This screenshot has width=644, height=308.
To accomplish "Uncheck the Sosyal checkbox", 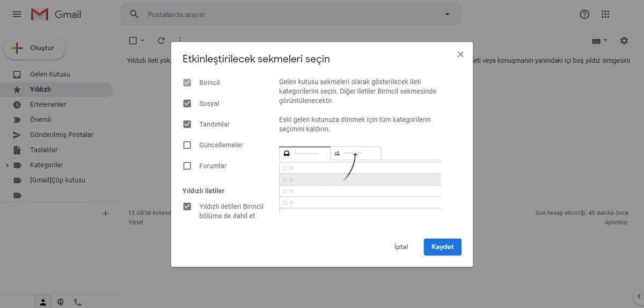I will click(x=187, y=103).
